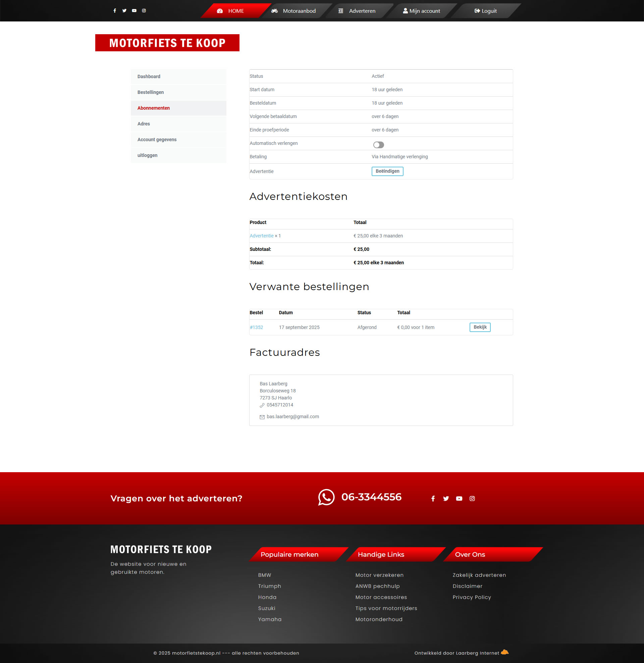644x663 pixels.
Task: Click the Advertentie product link
Action: [261, 236]
